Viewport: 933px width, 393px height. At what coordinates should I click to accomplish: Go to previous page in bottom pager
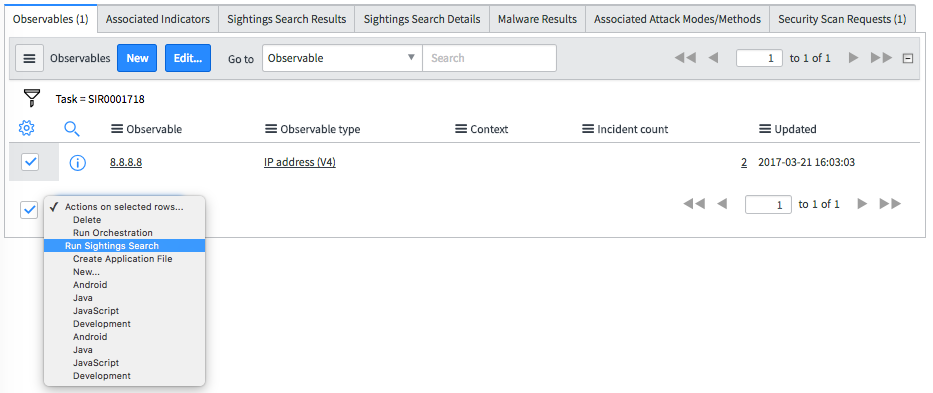tap(722, 204)
